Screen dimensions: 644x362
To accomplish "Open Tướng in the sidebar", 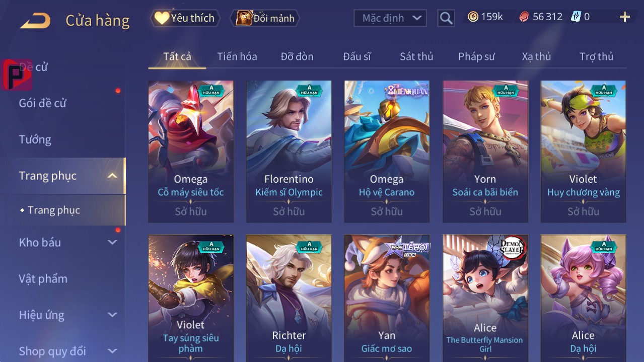I will pyautogui.click(x=35, y=139).
